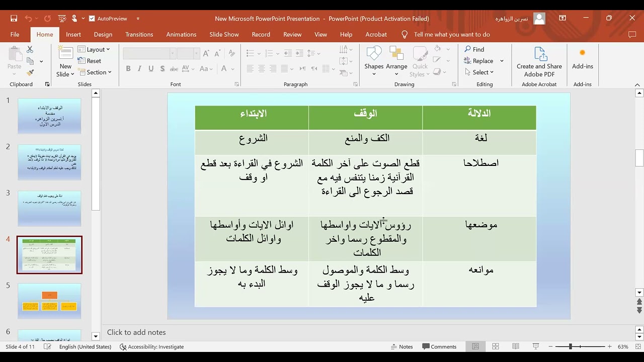Click the Comments pane icon at top right
The height and width of the screenshot is (362, 644).
click(632, 35)
